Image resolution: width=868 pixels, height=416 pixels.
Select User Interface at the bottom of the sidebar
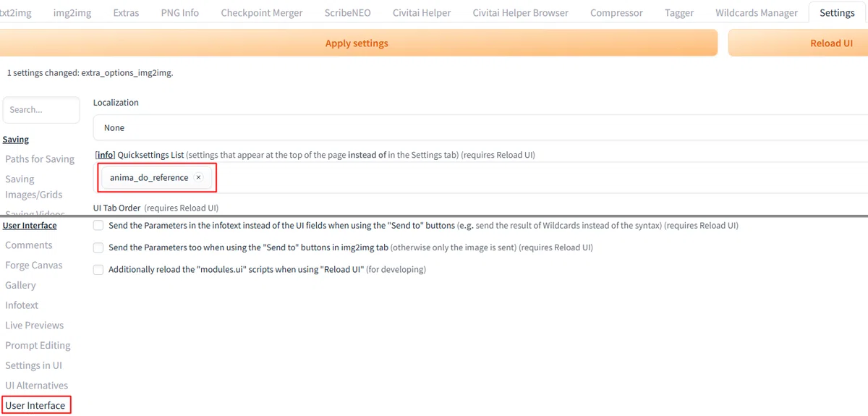pos(35,406)
